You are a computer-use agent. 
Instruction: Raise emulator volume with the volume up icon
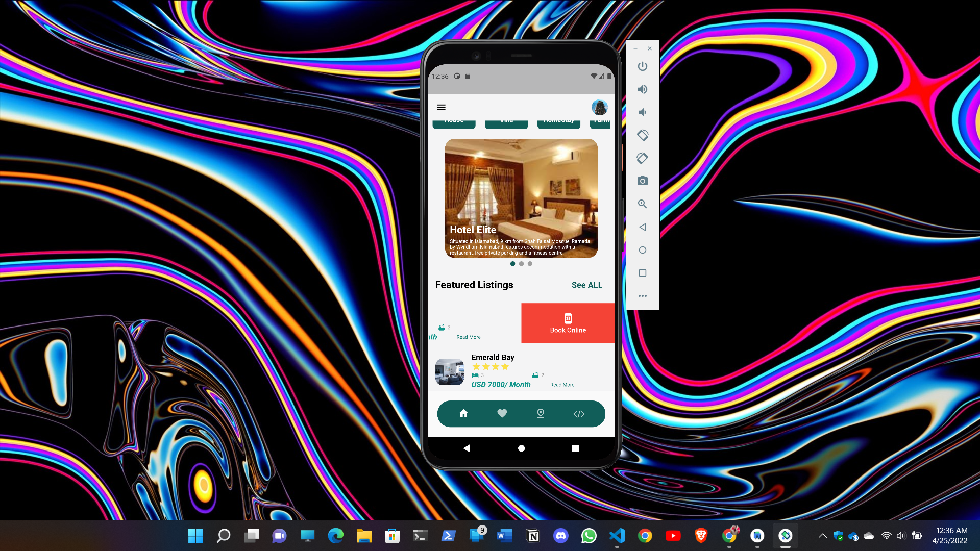(x=643, y=89)
